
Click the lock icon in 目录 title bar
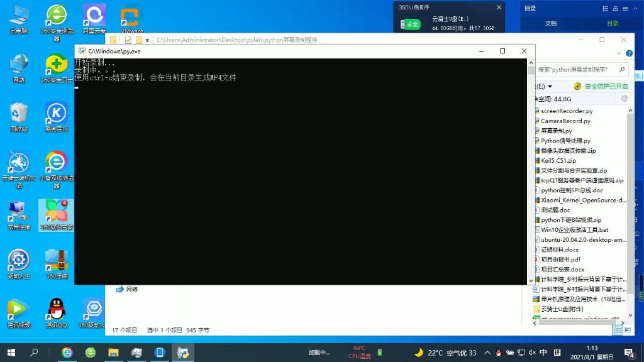[x=615, y=9]
